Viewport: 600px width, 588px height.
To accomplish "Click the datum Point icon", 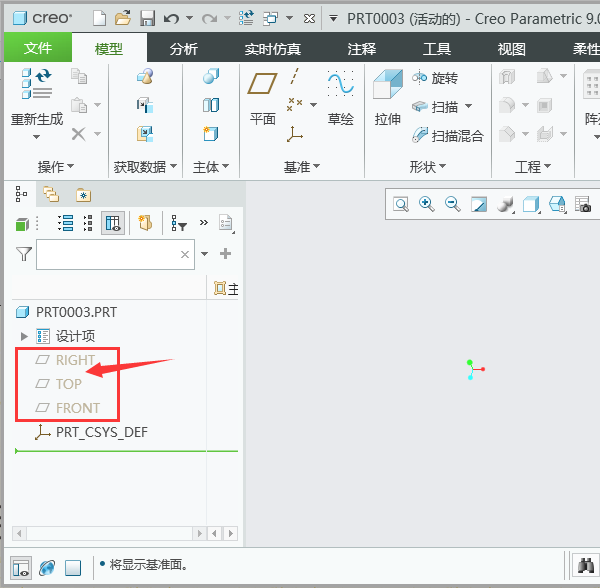I will 295,104.
